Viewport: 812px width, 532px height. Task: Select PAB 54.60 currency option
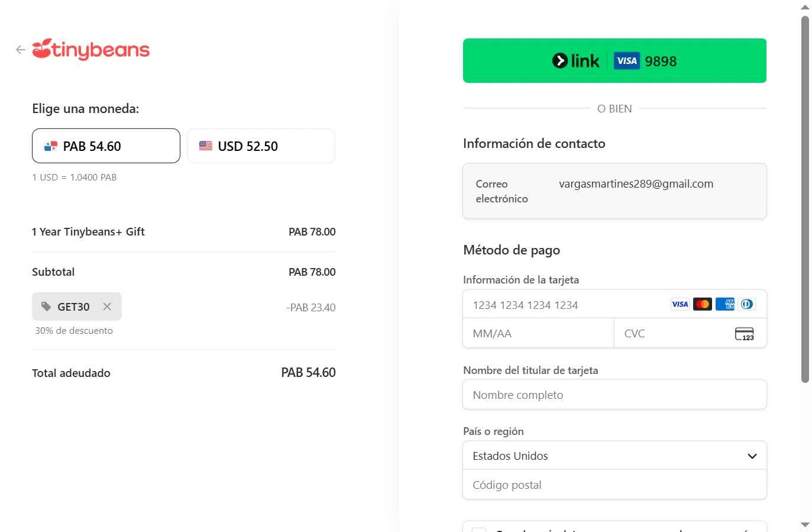[106, 146]
